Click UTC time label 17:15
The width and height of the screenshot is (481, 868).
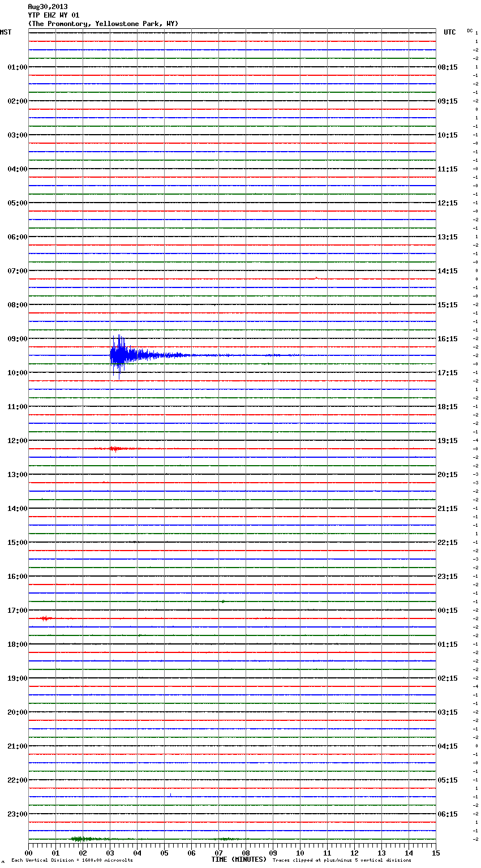(x=448, y=373)
